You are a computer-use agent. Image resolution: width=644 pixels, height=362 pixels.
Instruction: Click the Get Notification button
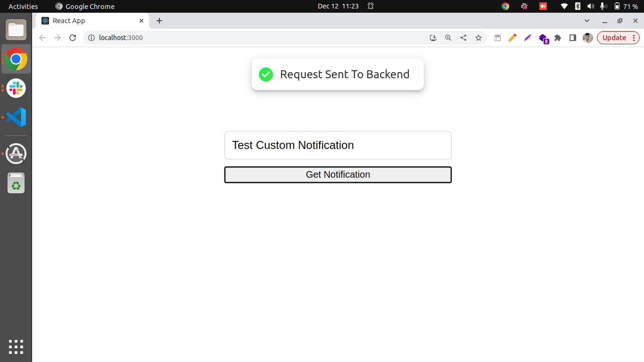click(x=338, y=174)
